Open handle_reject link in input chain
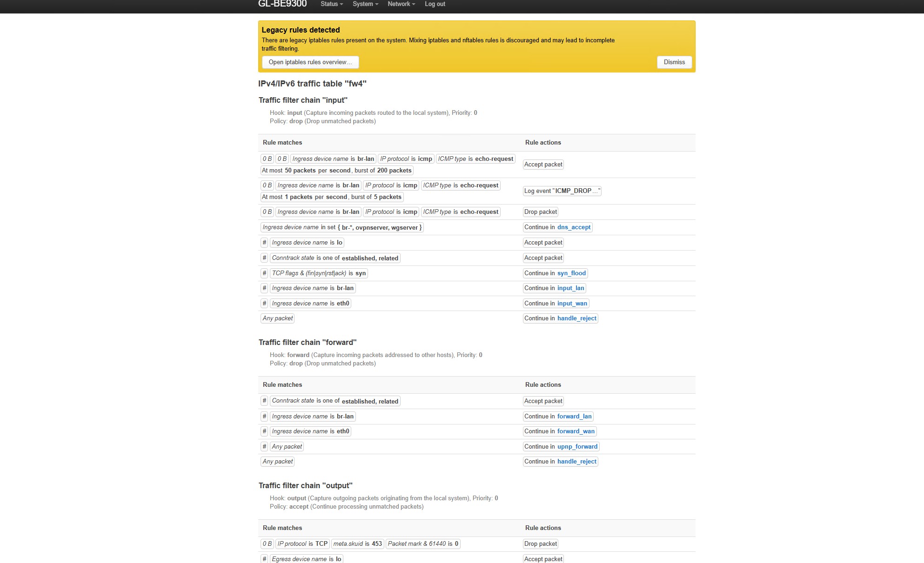 pos(576,318)
